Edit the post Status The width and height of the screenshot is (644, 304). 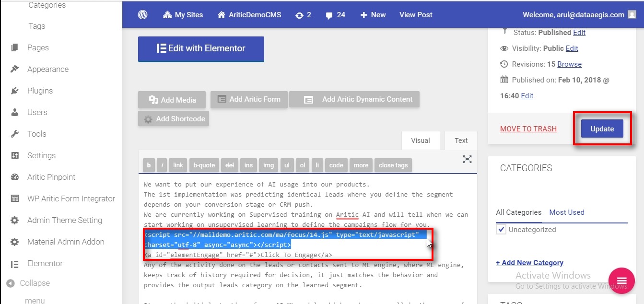(x=579, y=33)
